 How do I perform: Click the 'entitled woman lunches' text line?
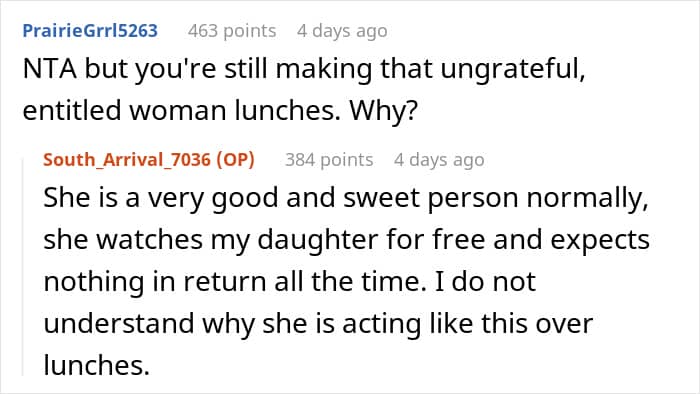pos(220,111)
